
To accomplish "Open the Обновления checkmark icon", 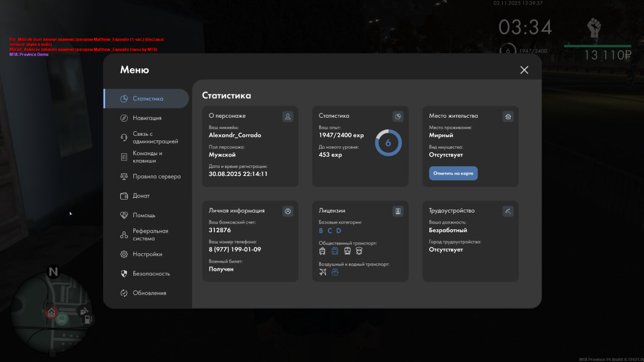I will pyautogui.click(x=124, y=293).
